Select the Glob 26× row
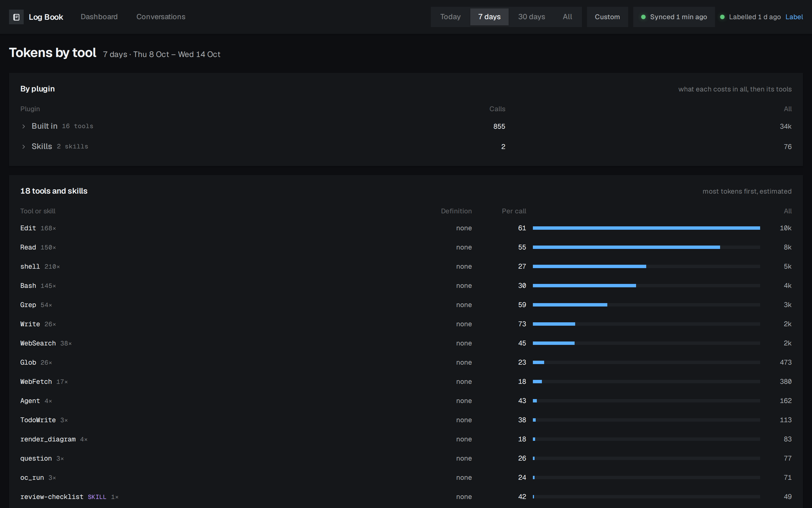812x508 pixels. tap(406, 362)
